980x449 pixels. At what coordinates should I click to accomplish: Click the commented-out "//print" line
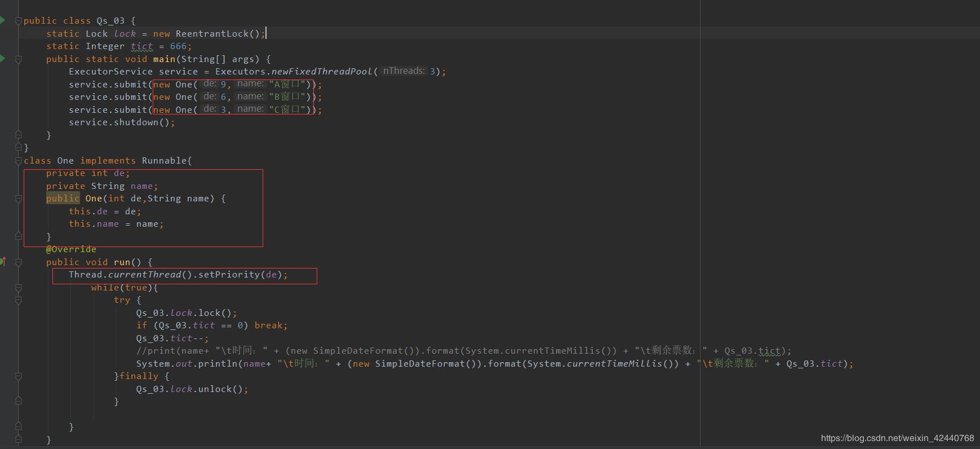[x=464, y=351]
